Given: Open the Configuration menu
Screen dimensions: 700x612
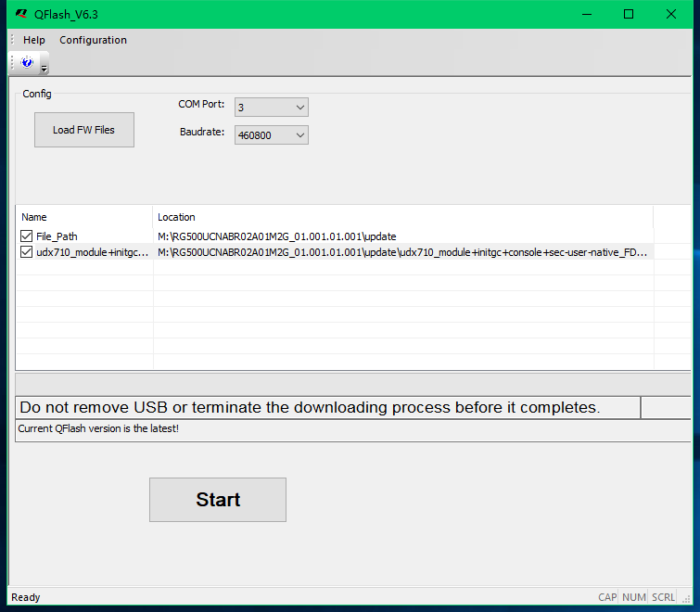Looking at the screenshot, I should [x=93, y=40].
